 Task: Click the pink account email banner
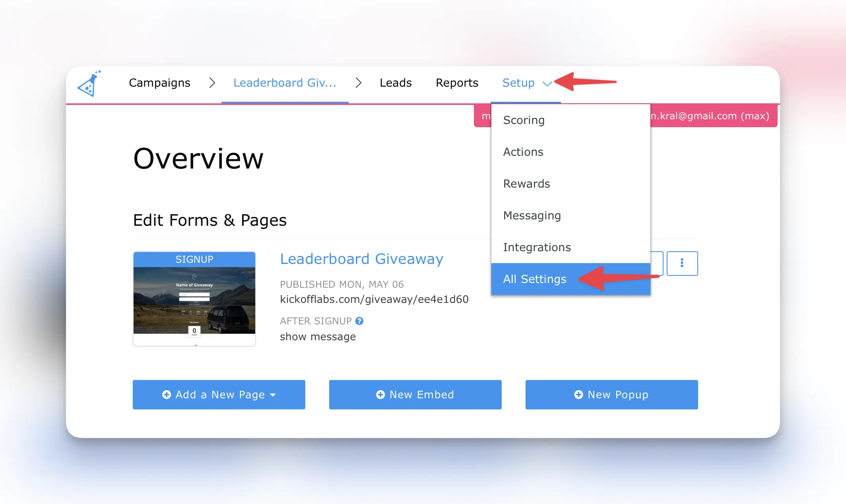coord(714,116)
